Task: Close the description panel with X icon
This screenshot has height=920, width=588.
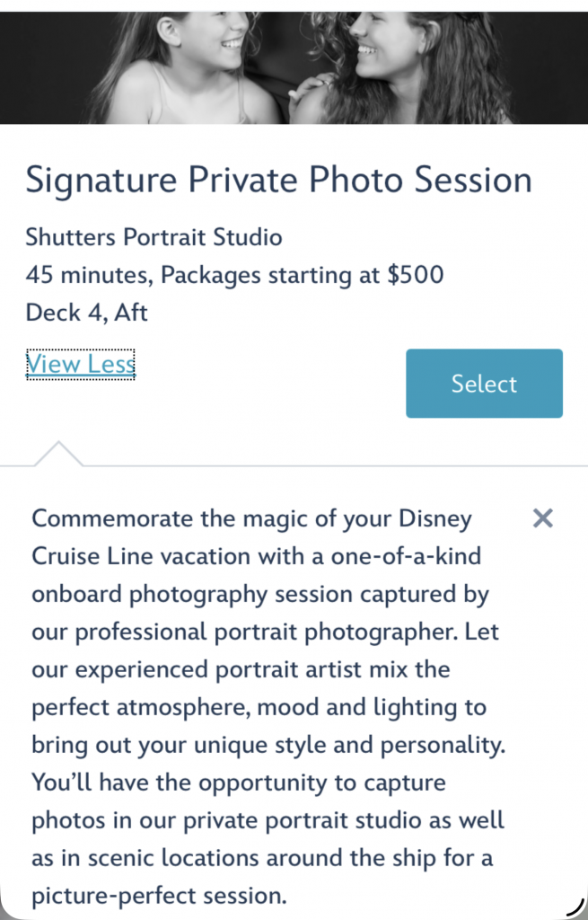Action: pyautogui.click(x=542, y=517)
